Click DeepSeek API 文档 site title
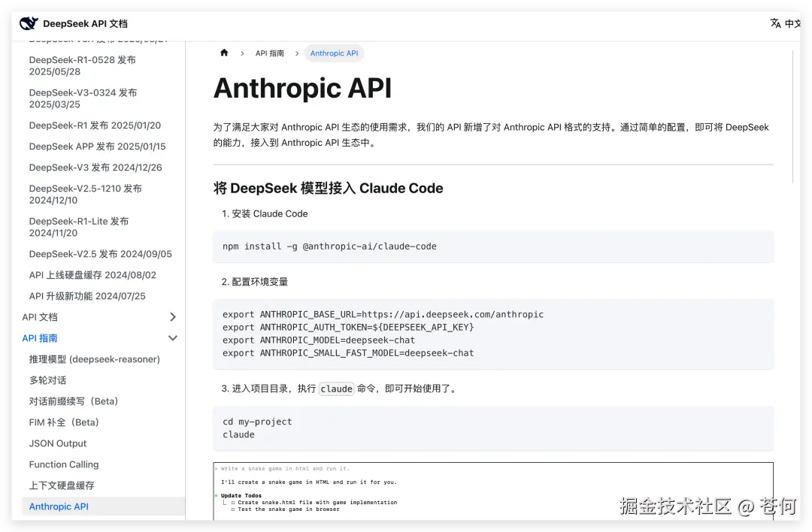 tap(85, 23)
